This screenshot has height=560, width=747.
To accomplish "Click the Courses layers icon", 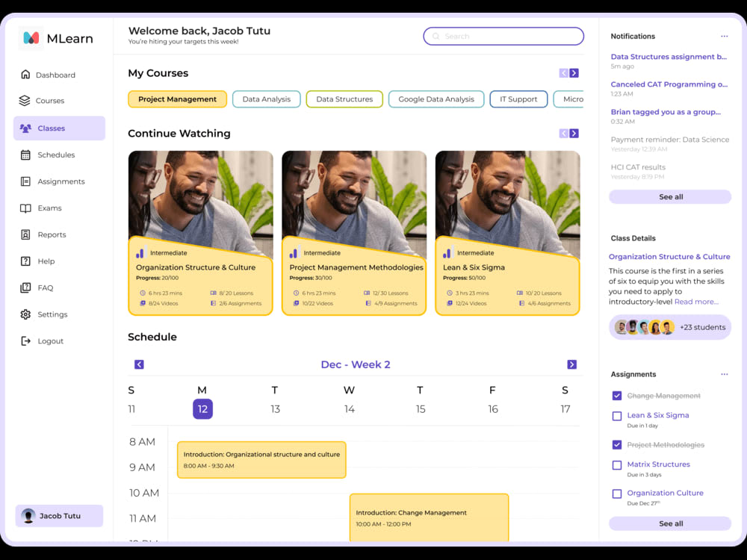I will [25, 101].
